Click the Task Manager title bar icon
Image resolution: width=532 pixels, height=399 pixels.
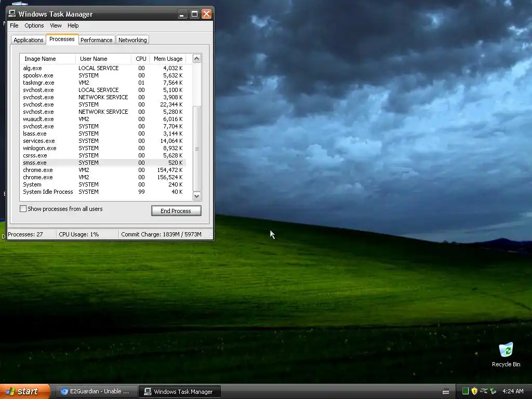coord(12,14)
